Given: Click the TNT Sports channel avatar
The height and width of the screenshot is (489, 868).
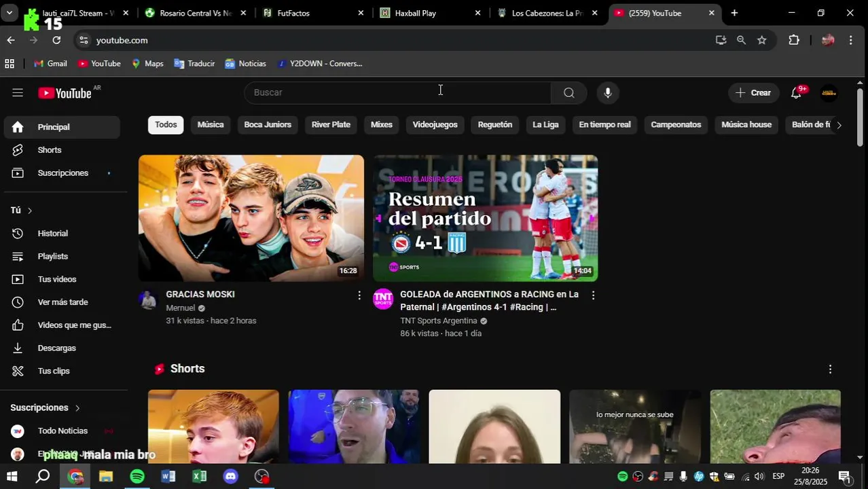Looking at the screenshot, I should tap(383, 299).
